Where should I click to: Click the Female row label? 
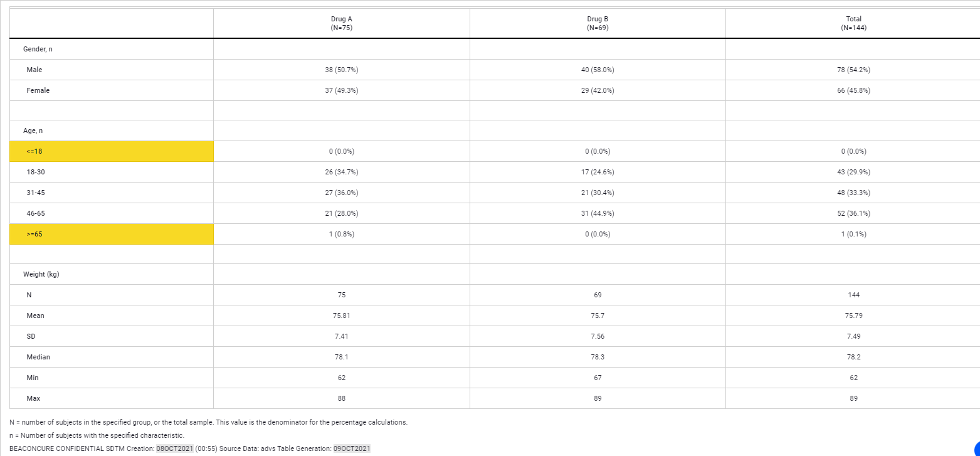(38, 90)
